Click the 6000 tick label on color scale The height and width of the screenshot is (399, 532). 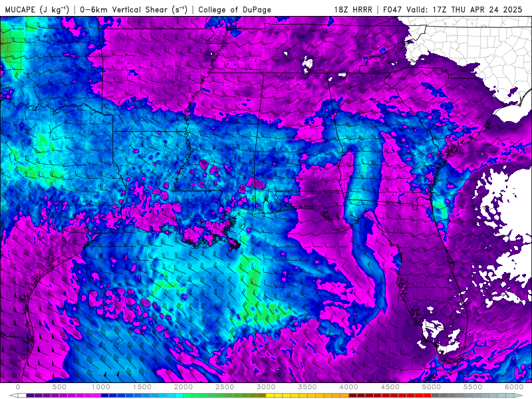[514, 387]
